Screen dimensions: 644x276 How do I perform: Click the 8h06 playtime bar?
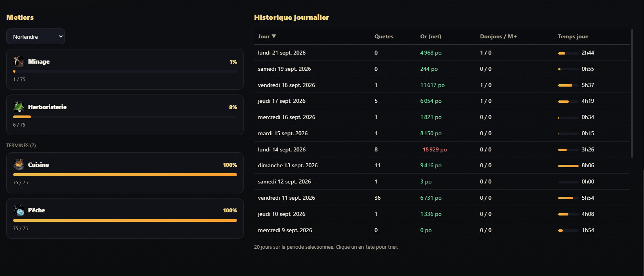click(568, 166)
